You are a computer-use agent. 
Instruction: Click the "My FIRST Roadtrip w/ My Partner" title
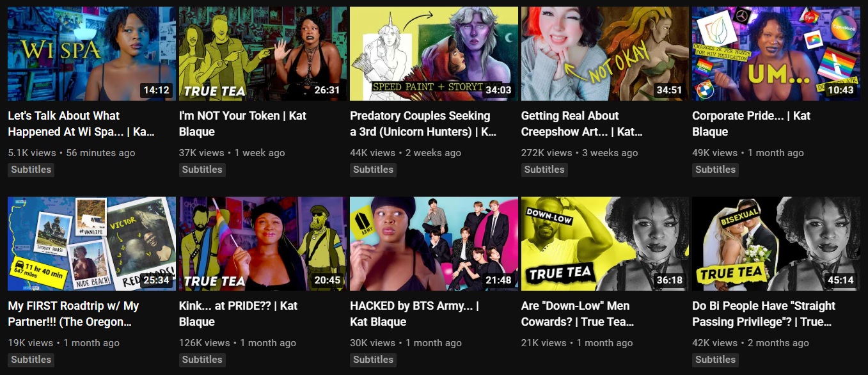pyautogui.click(x=74, y=314)
